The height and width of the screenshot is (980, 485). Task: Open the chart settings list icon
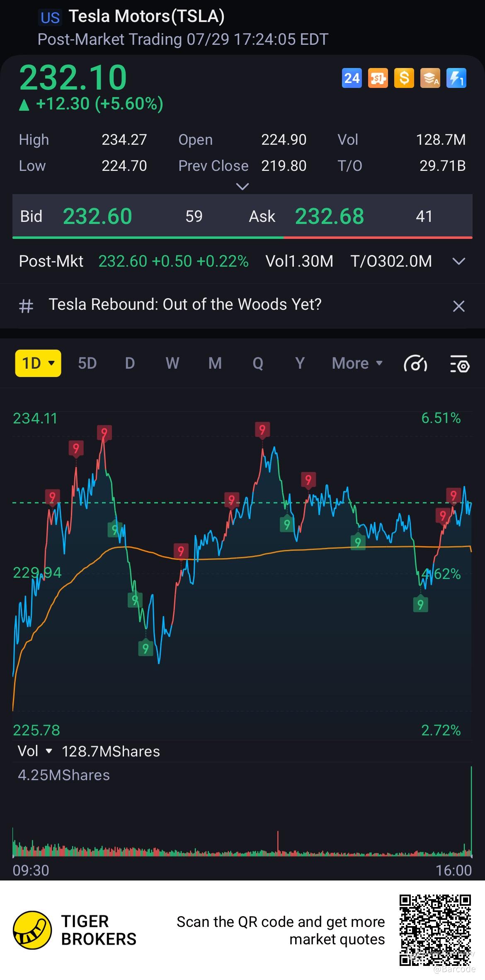coord(460,364)
